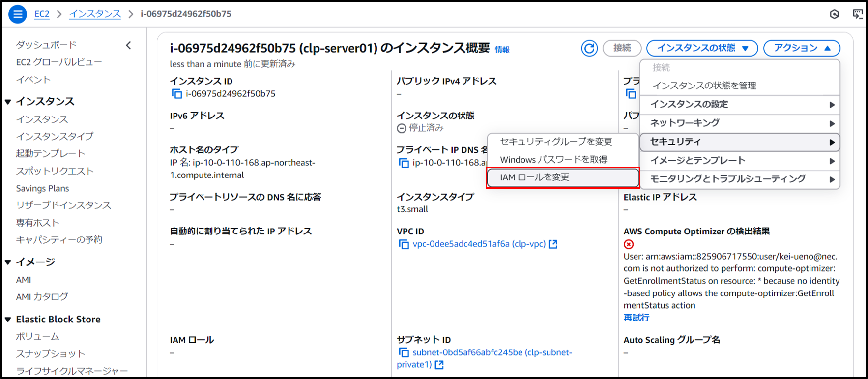Viewport: 868px width, 379px height.
Task: Go to インスタンス breadcrumb link
Action: (x=95, y=14)
